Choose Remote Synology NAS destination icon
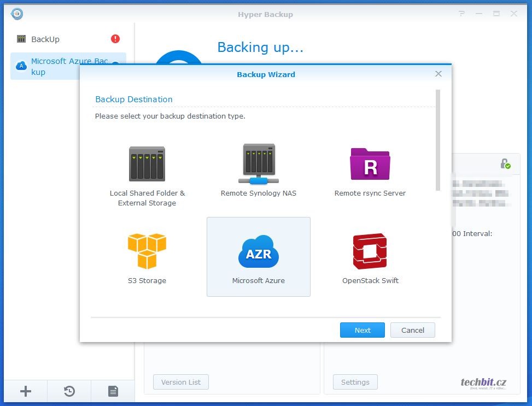The width and height of the screenshot is (532, 406). click(259, 163)
